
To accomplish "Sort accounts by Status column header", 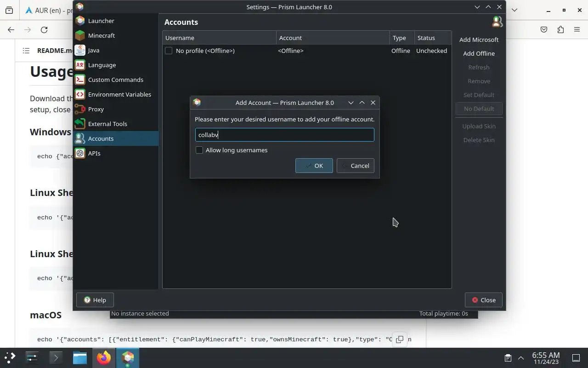I will coord(433,38).
